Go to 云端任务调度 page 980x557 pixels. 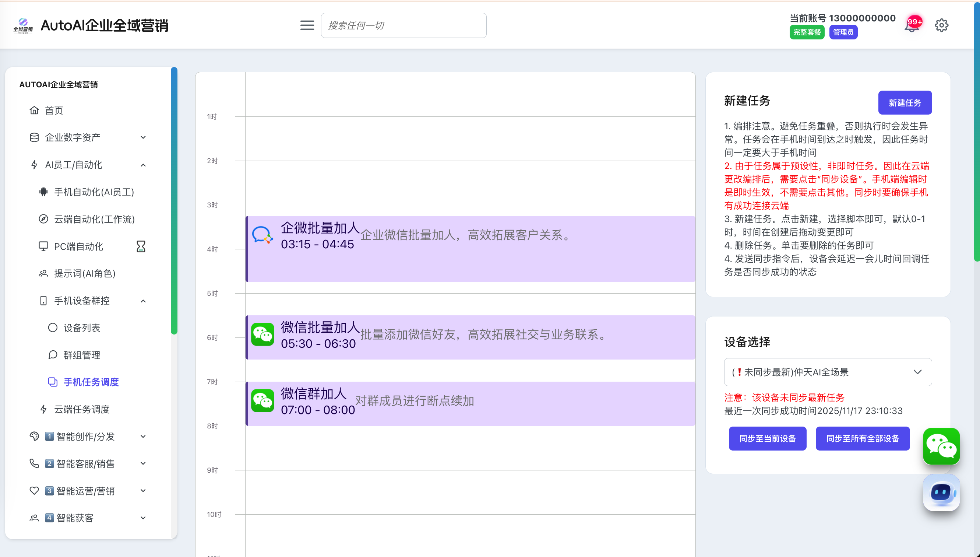coord(81,409)
